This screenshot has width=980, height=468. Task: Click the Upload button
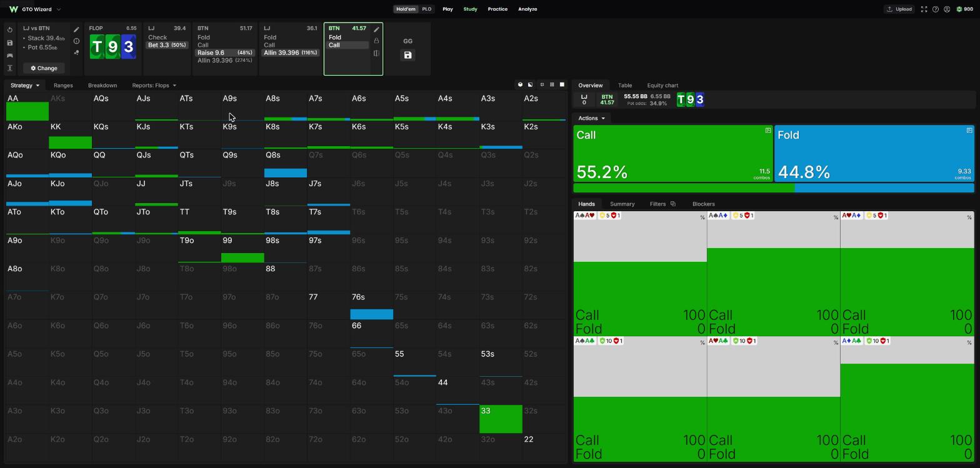(899, 9)
